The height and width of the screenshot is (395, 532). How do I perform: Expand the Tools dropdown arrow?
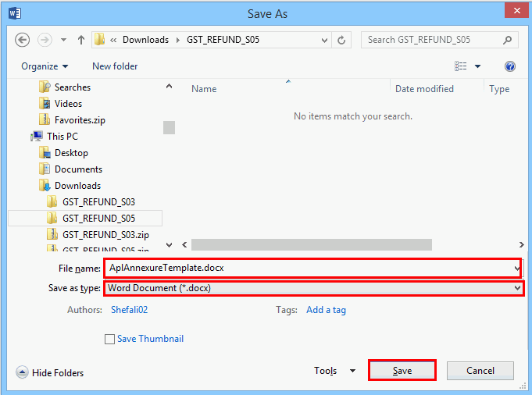[x=352, y=371]
